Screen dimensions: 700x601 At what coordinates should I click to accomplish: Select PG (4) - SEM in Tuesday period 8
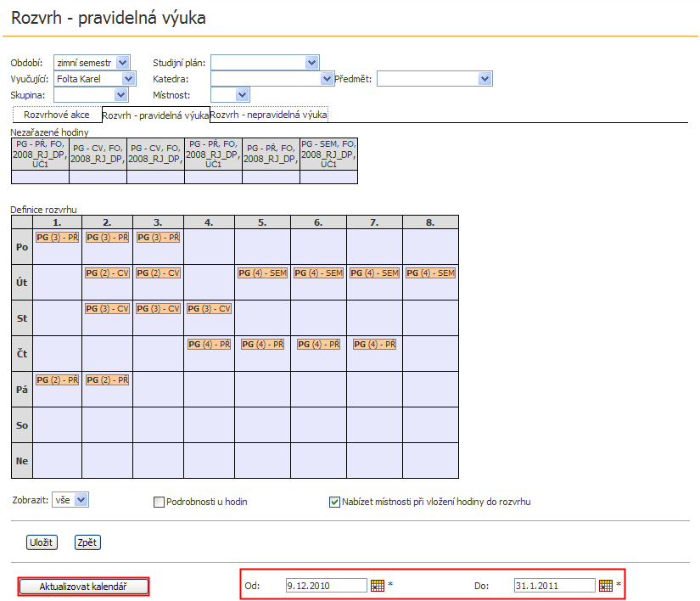[x=430, y=272]
